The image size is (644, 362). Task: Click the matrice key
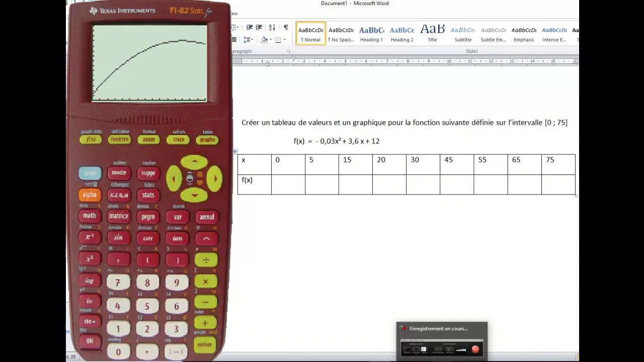[x=119, y=216]
